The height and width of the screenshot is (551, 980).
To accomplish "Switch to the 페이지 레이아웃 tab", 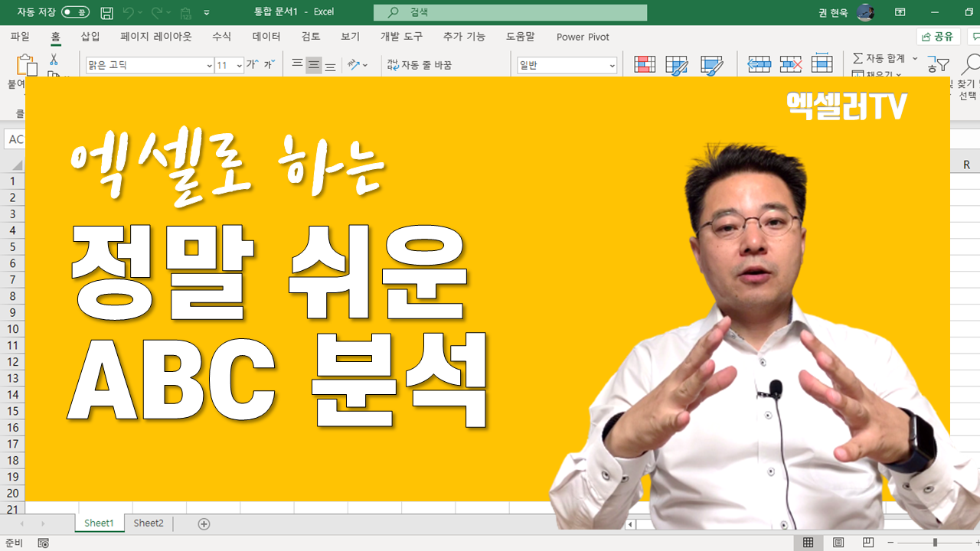I will (x=156, y=37).
